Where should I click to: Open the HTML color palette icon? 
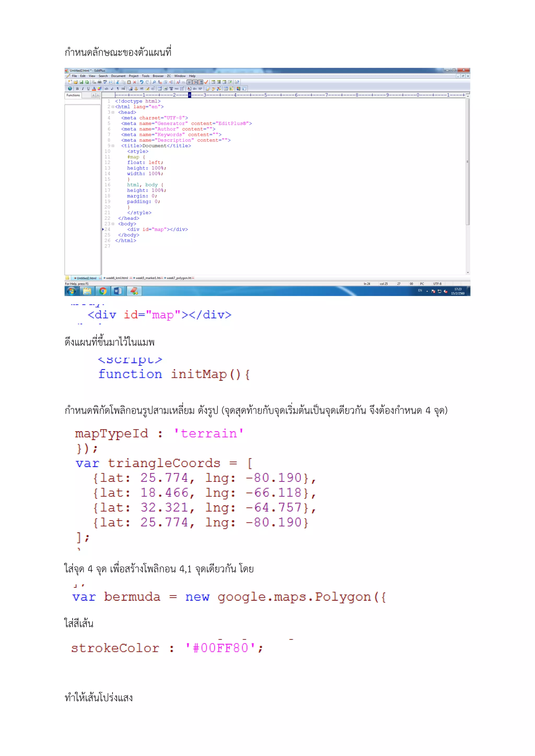(100, 89)
